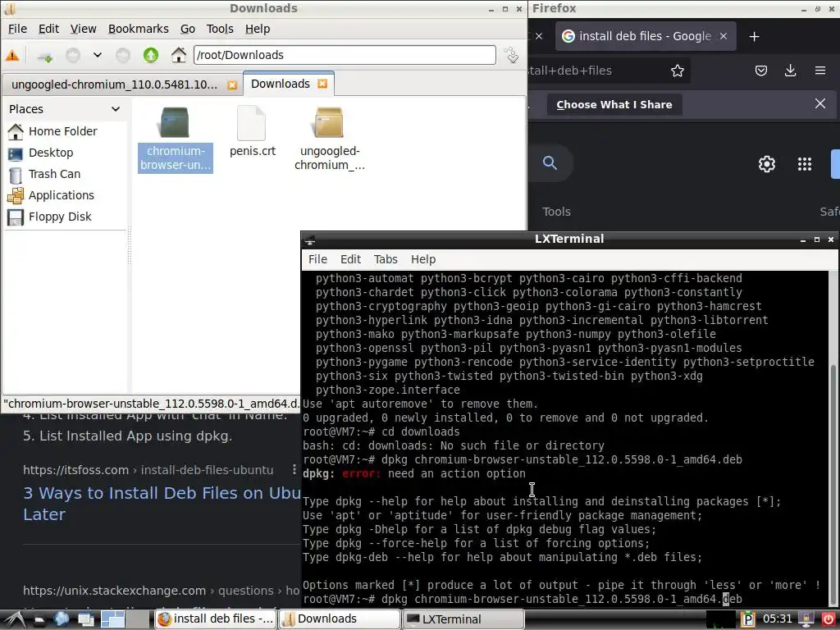Screen dimensions: 840x630
Task: Click the jump-to-path icon beside location bar
Action: click(x=512, y=55)
